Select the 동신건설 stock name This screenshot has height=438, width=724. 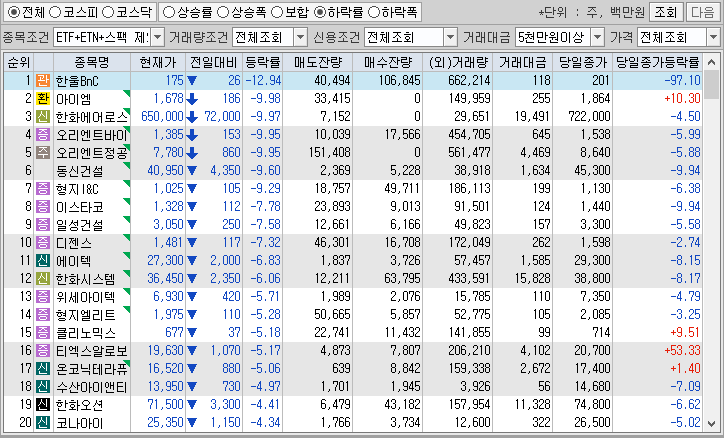pos(79,171)
